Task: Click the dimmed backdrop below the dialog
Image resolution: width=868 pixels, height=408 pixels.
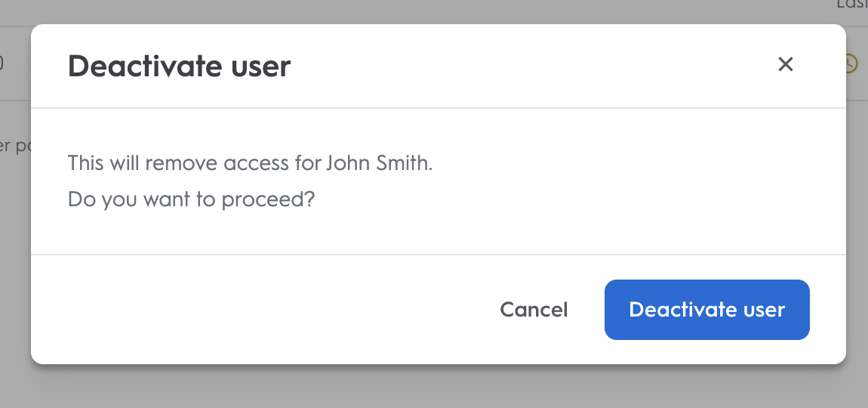Action: click(434, 387)
